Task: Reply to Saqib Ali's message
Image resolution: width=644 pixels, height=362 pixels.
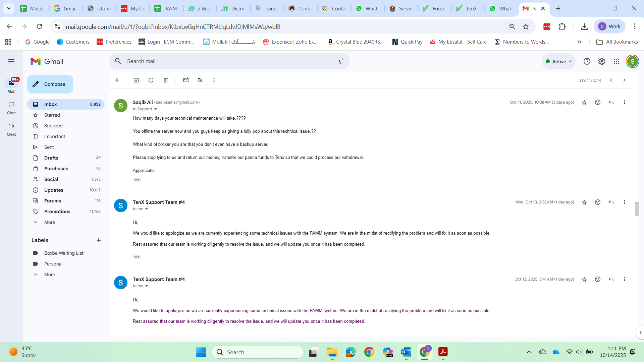Action: (611, 102)
